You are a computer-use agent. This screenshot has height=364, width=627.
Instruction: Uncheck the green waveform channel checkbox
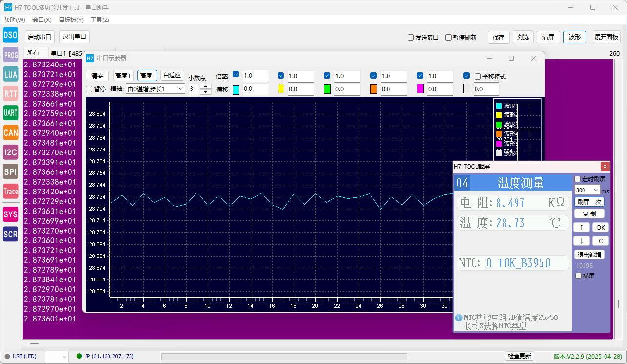pyautogui.click(x=327, y=75)
